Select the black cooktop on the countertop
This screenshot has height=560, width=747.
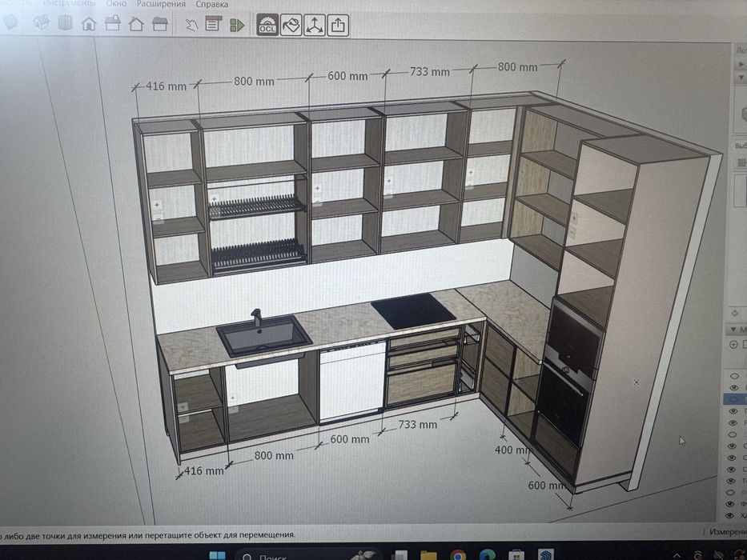(413, 311)
